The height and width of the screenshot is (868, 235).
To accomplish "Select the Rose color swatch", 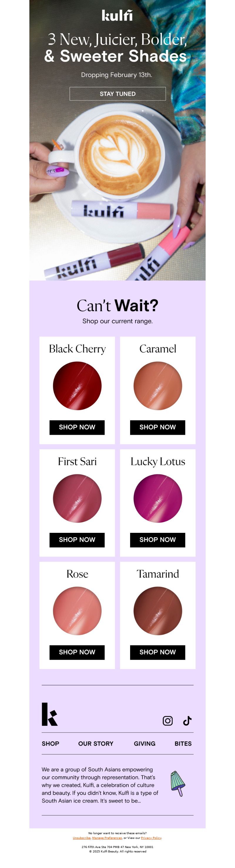I will pos(77,611).
